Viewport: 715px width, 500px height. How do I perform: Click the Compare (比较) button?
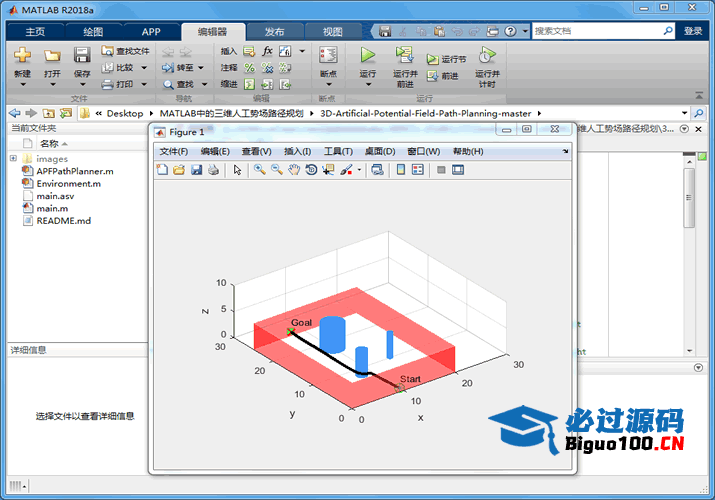(x=119, y=67)
